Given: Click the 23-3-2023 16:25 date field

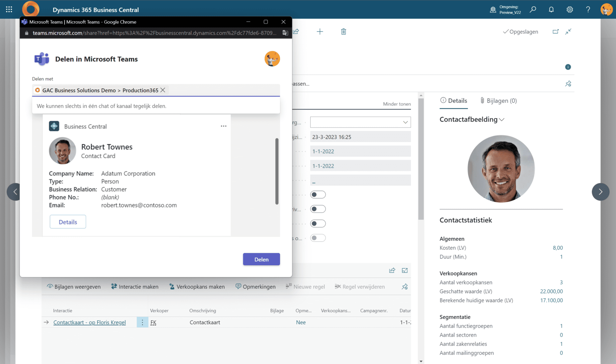Looking at the screenshot, I should tap(360, 137).
